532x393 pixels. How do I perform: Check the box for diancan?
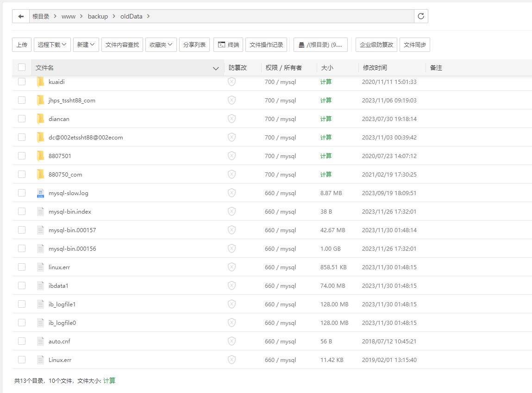[x=22, y=119]
